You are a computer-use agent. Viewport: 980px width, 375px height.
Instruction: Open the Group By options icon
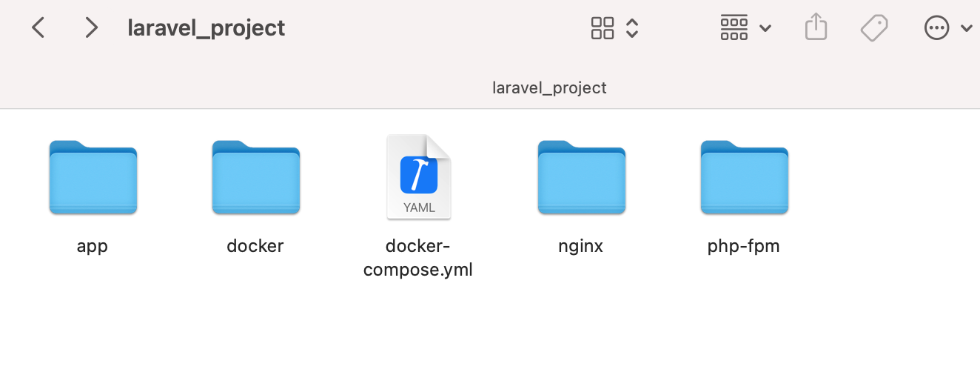(734, 28)
